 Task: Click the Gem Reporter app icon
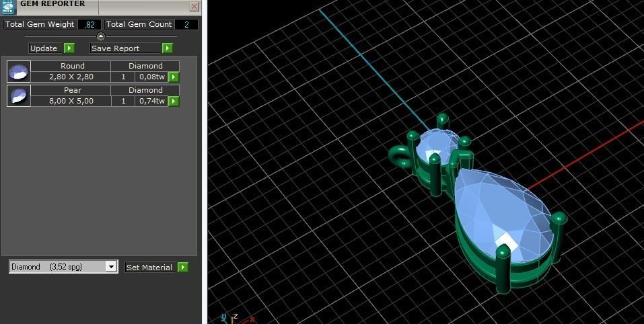tap(8, 7)
